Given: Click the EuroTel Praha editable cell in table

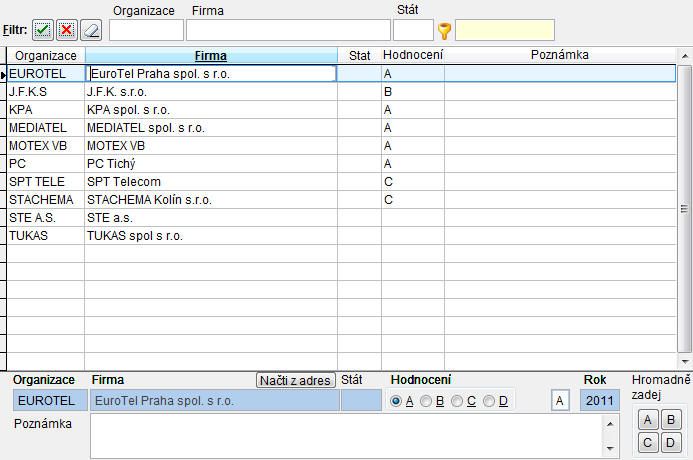Looking at the screenshot, I should click(x=211, y=74).
